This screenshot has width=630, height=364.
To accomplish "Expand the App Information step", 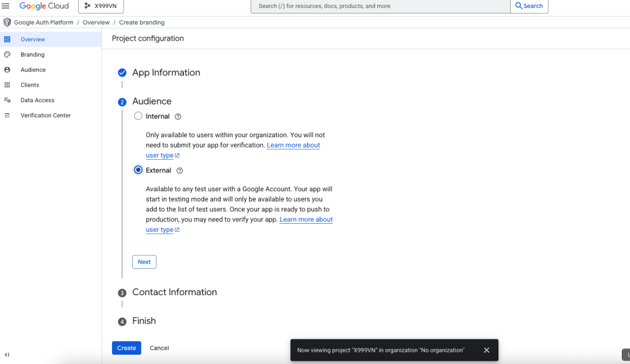I will [x=166, y=73].
